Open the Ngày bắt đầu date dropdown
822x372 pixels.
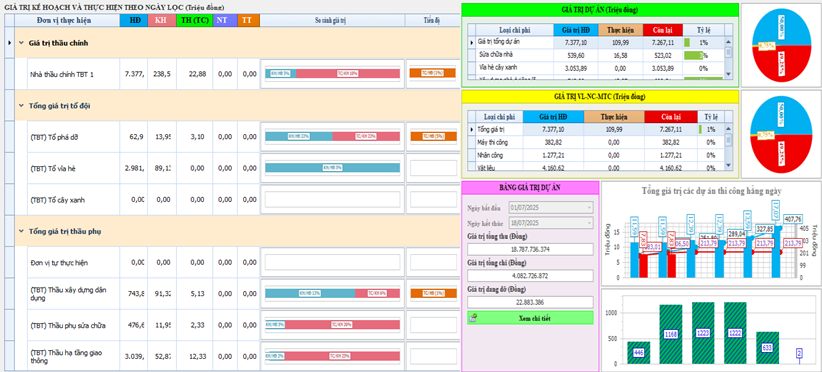click(590, 207)
